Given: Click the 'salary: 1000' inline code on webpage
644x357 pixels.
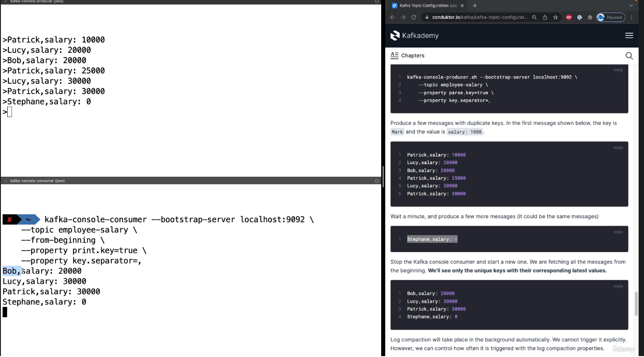Looking at the screenshot, I should (x=465, y=132).
